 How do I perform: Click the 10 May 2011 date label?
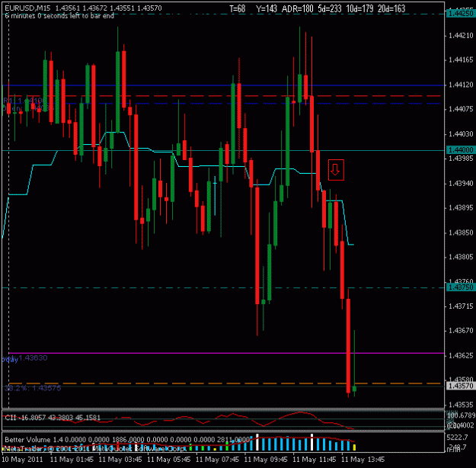(22, 460)
